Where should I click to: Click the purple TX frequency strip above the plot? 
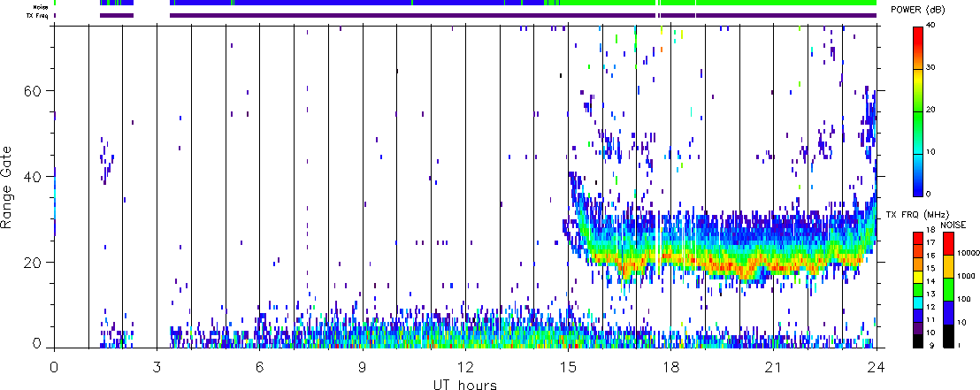click(523, 15)
